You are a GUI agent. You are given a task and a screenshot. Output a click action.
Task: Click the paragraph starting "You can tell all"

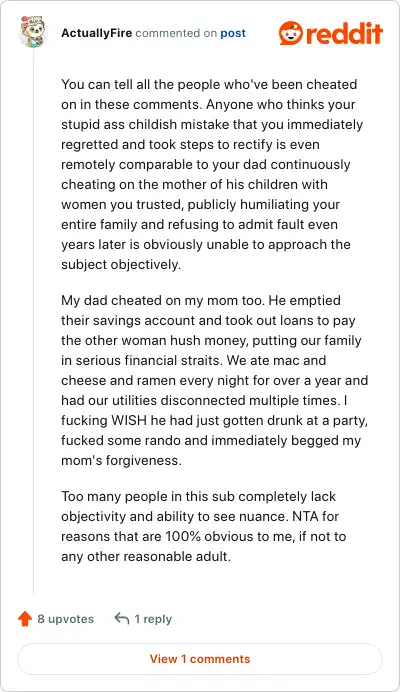coord(212,174)
